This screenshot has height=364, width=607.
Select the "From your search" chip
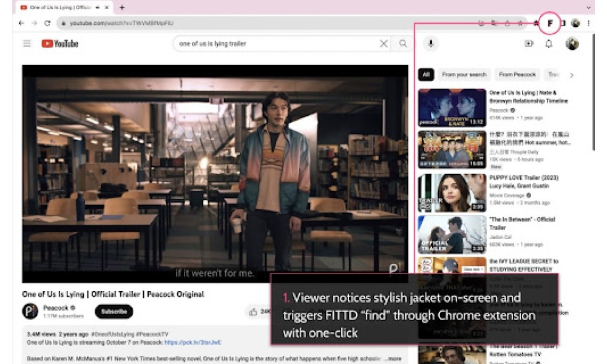coord(464,74)
